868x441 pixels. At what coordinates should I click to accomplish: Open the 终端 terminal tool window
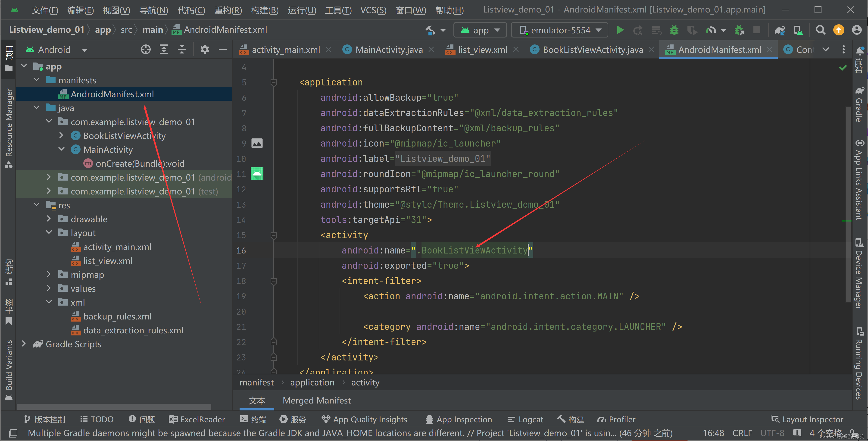click(x=253, y=419)
